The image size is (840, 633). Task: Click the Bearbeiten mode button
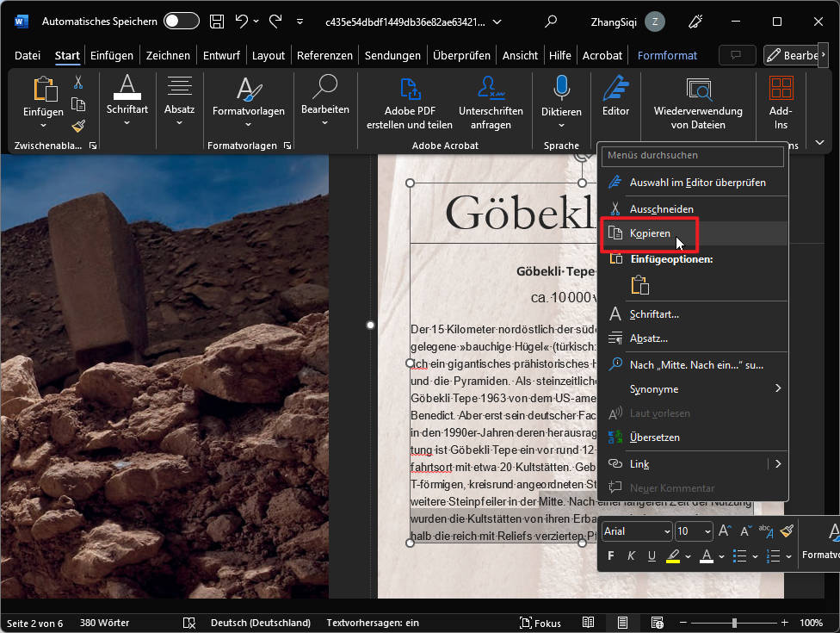(792, 55)
